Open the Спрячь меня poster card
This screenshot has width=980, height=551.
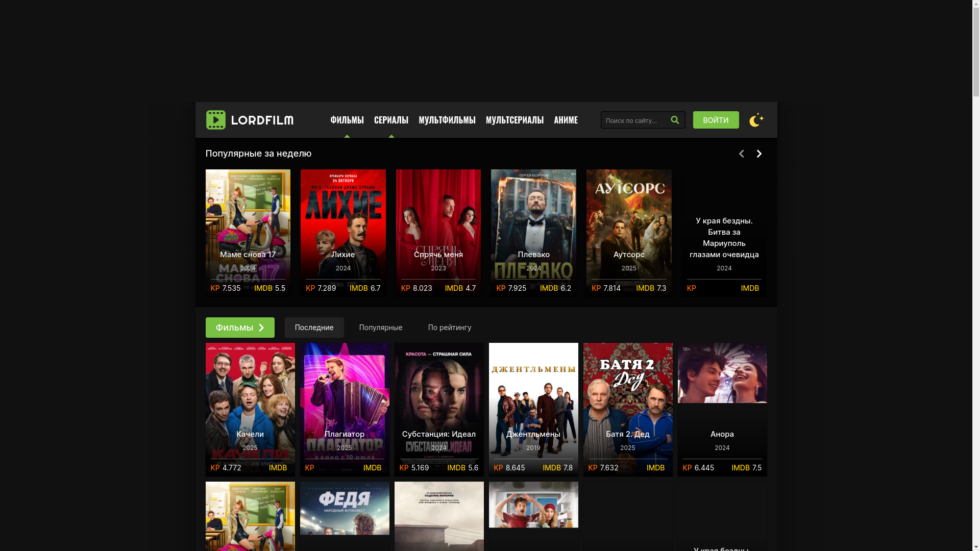point(438,233)
